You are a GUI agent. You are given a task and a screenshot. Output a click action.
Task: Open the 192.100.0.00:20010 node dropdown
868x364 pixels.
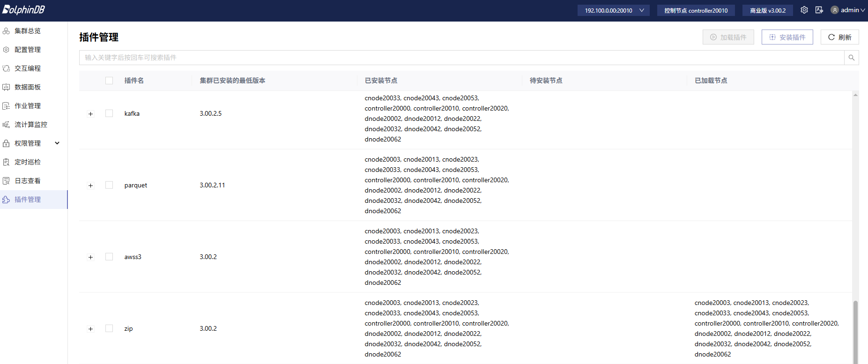pyautogui.click(x=613, y=10)
